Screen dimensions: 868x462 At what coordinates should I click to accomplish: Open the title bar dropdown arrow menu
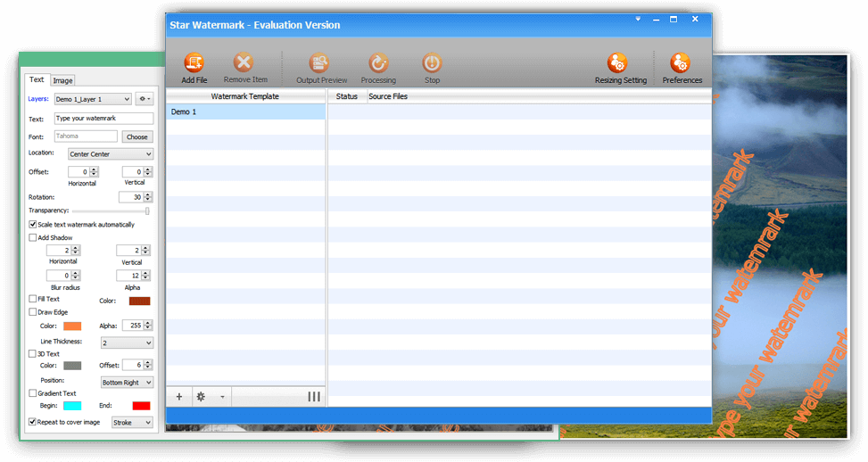638,20
